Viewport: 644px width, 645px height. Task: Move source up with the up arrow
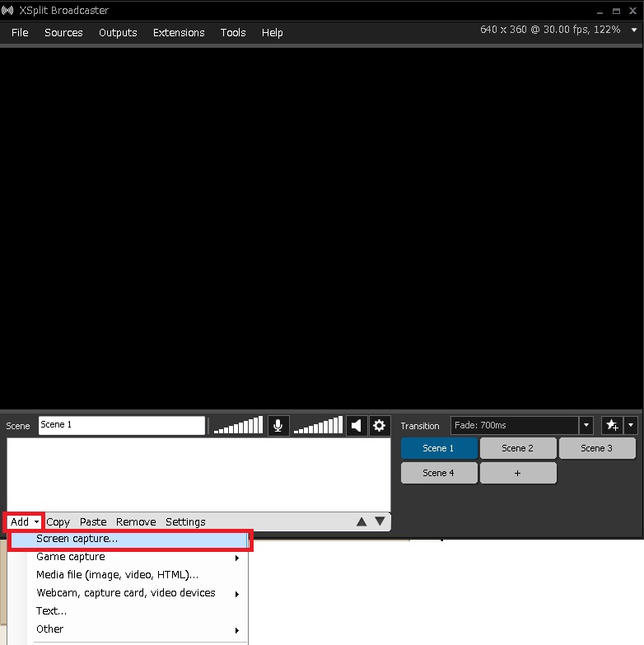point(362,521)
